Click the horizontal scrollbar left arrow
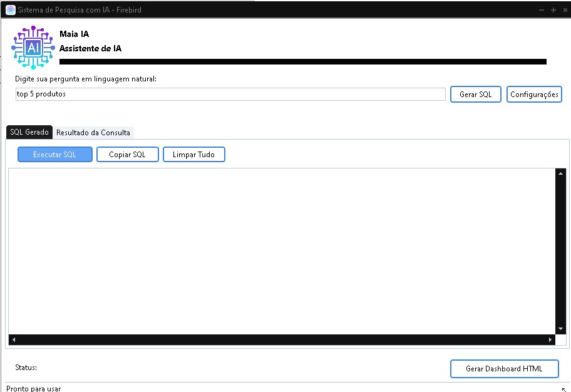Viewport: 571px width, 392px height. (x=14, y=339)
